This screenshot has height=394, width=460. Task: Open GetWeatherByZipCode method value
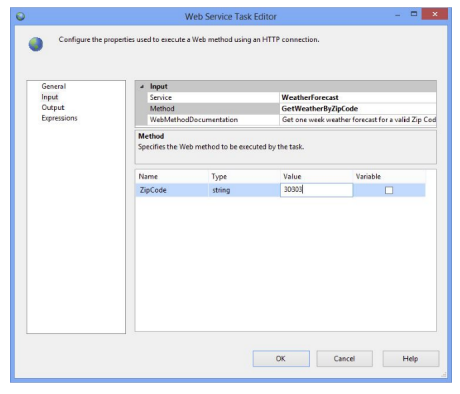pos(320,109)
